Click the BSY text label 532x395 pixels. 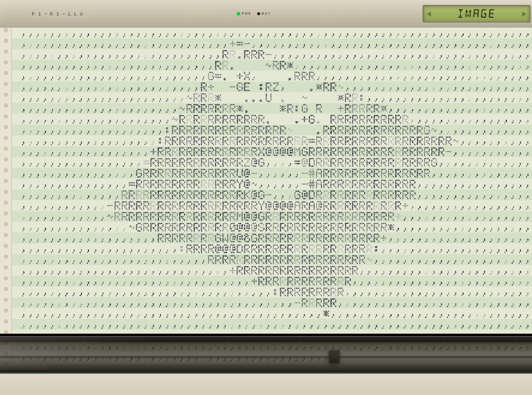point(266,14)
